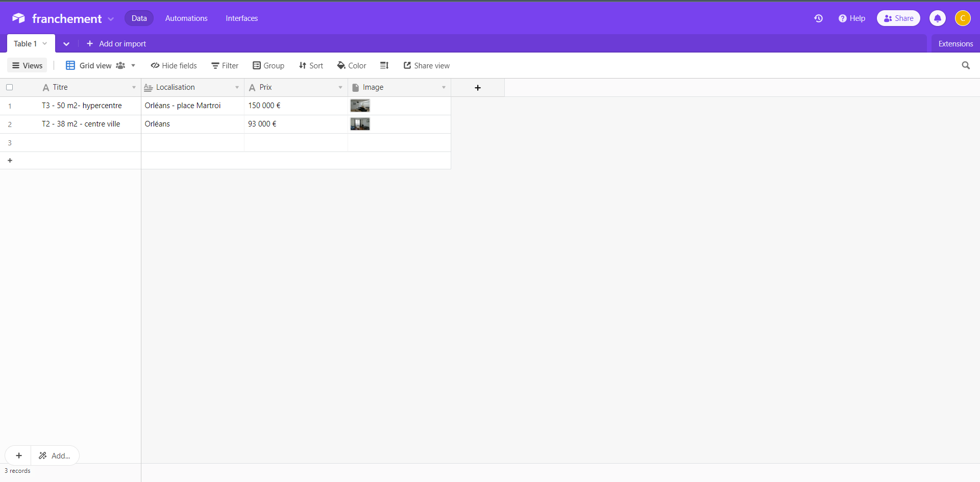Click the Share button
This screenshot has height=482, width=980.
pyautogui.click(x=898, y=18)
